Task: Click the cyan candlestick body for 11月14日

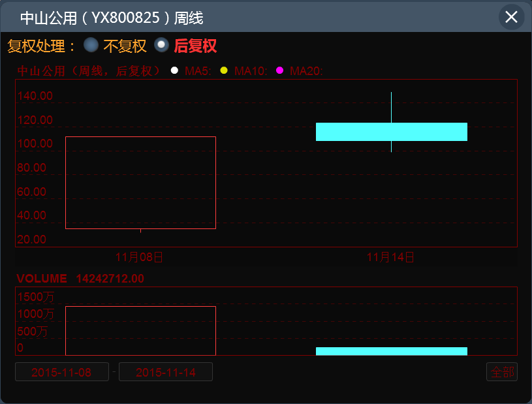Action: pyautogui.click(x=391, y=132)
